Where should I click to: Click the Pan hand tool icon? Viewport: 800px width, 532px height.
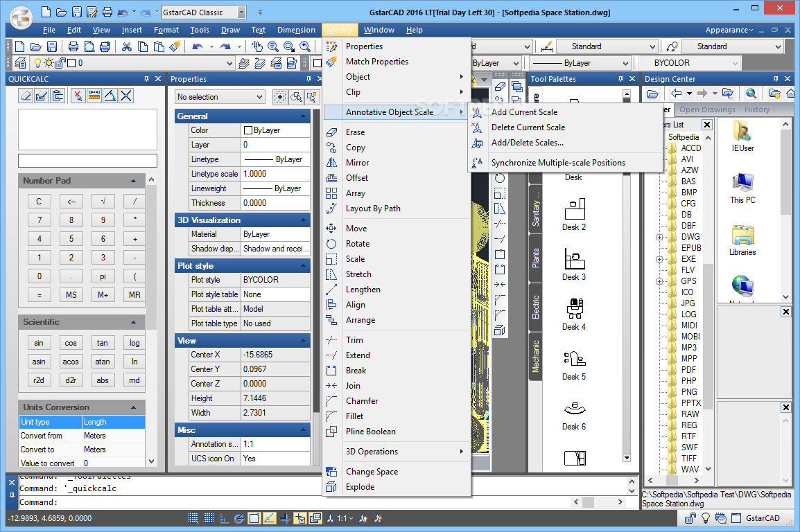257,47
